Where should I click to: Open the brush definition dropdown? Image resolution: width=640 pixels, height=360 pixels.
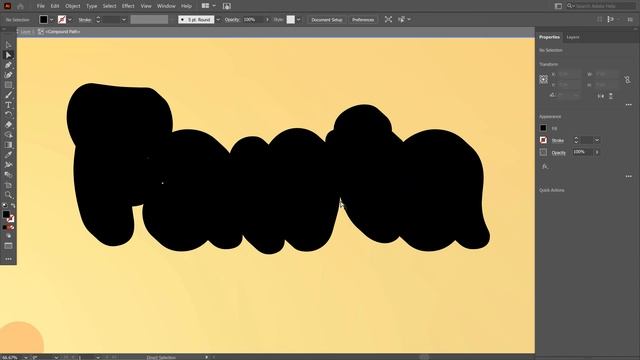point(218,20)
